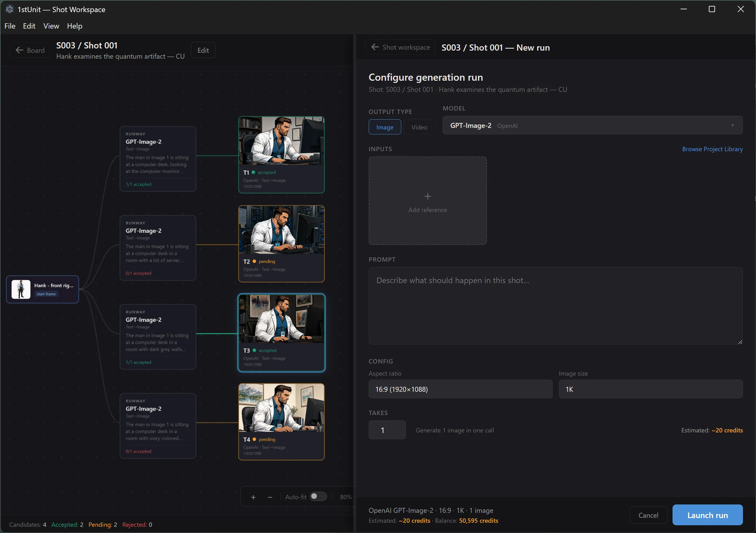Maximize the 1stUnit window
Image resolution: width=756 pixels, height=533 pixels.
712,9
